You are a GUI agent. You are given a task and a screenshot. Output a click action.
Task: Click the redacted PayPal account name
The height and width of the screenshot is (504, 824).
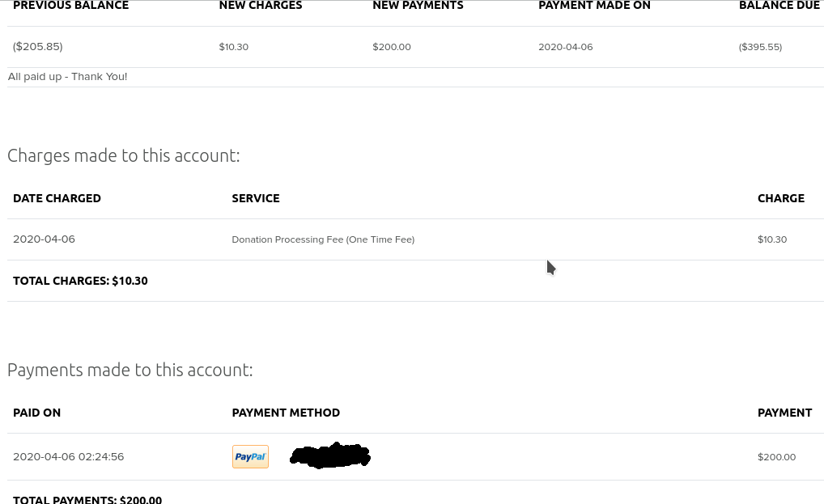click(330, 455)
